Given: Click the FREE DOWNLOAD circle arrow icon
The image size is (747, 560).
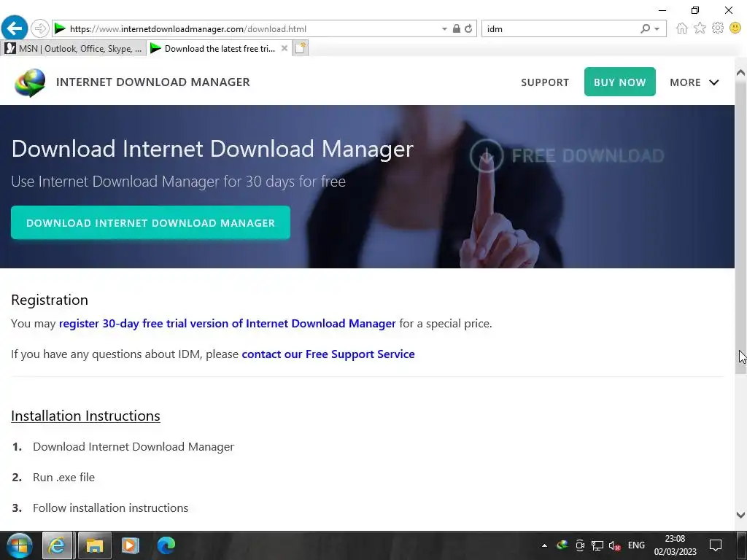Looking at the screenshot, I should pyautogui.click(x=487, y=155).
